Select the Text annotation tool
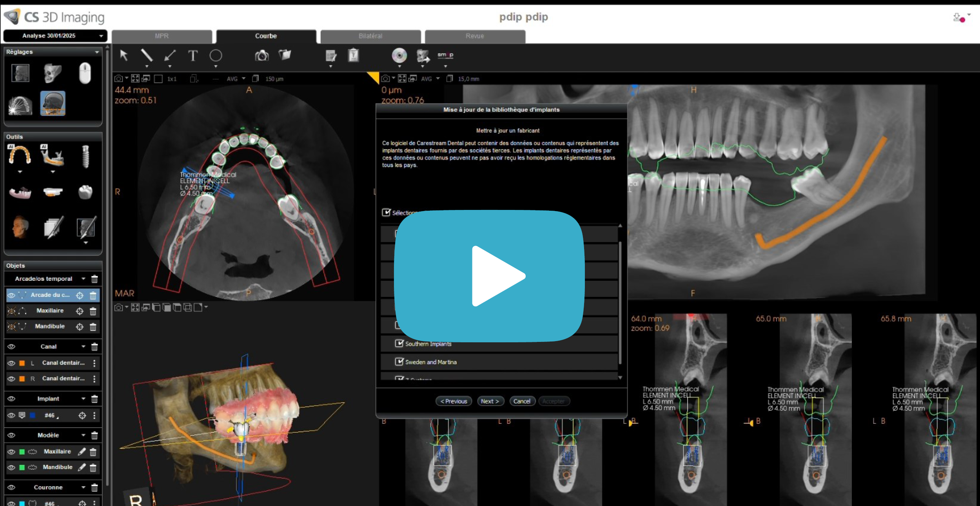The height and width of the screenshot is (506, 980). click(192, 56)
